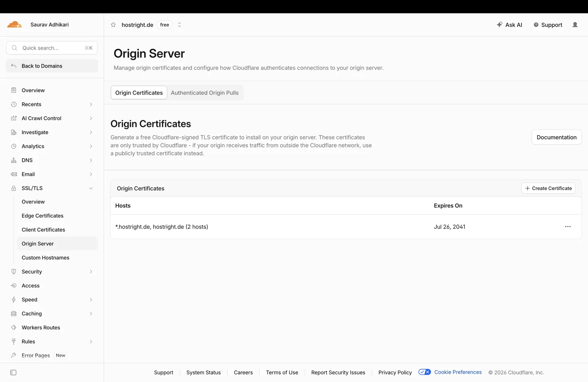Open System Status link
Viewport: 588px width, 382px height.
[203, 372]
